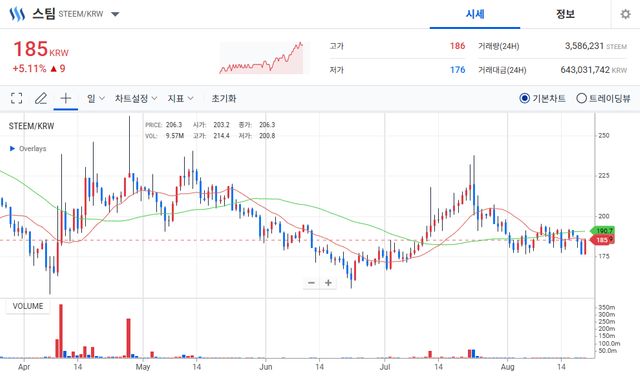Image resolution: width=640 pixels, height=378 pixels.
Task: Click the STEEM/KRW chart title label
Action: [x=31, y=126]
